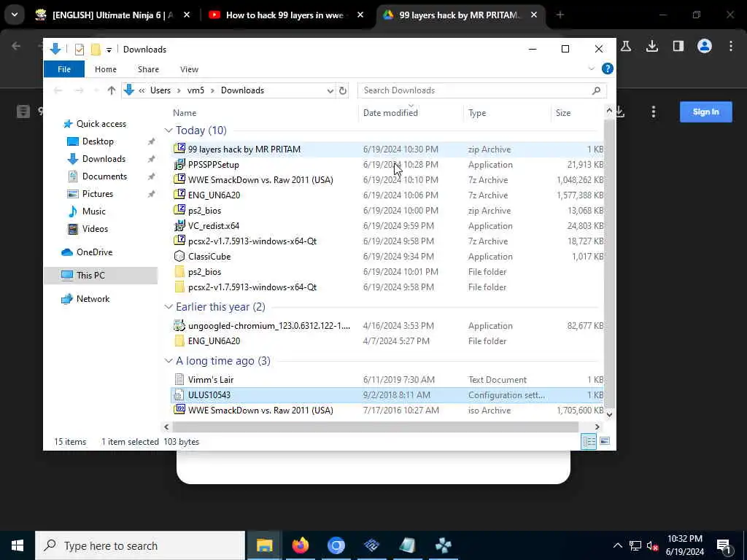
Task: Refresh the Downloads folder view
Action: coord(343,90)
